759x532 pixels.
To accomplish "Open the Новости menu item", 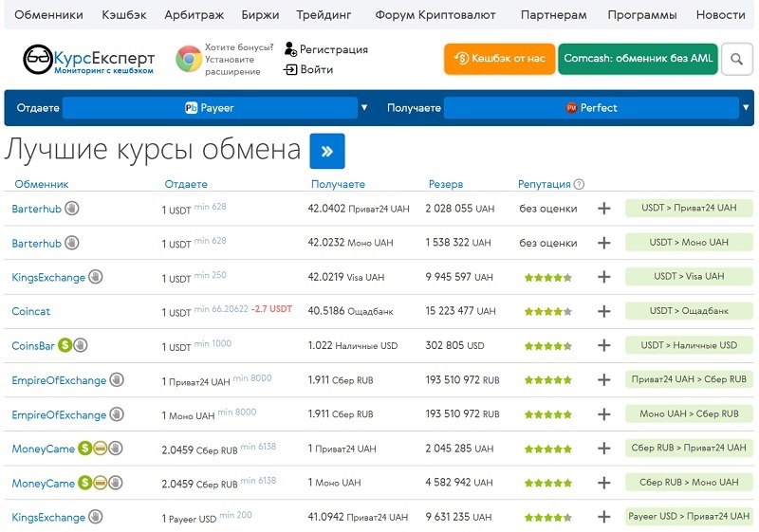I will (x=721, y=15).
